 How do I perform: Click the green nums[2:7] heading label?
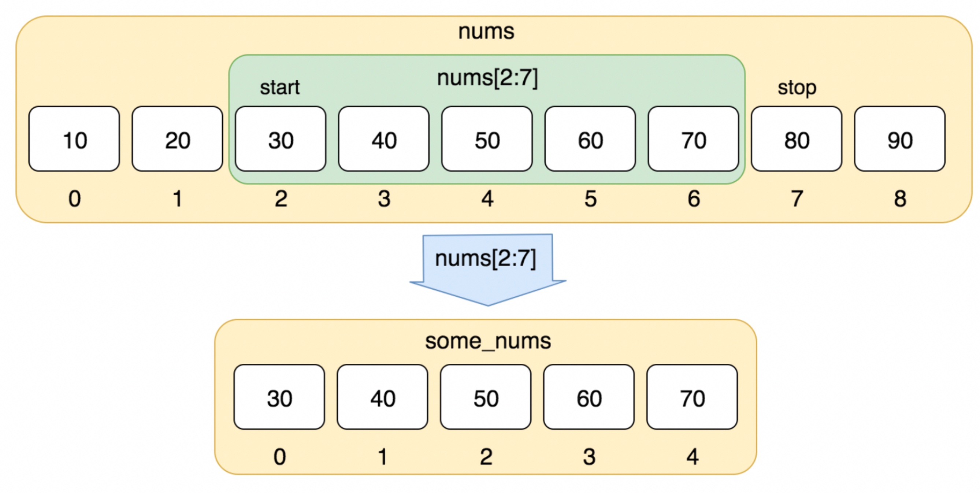[487, 78]
